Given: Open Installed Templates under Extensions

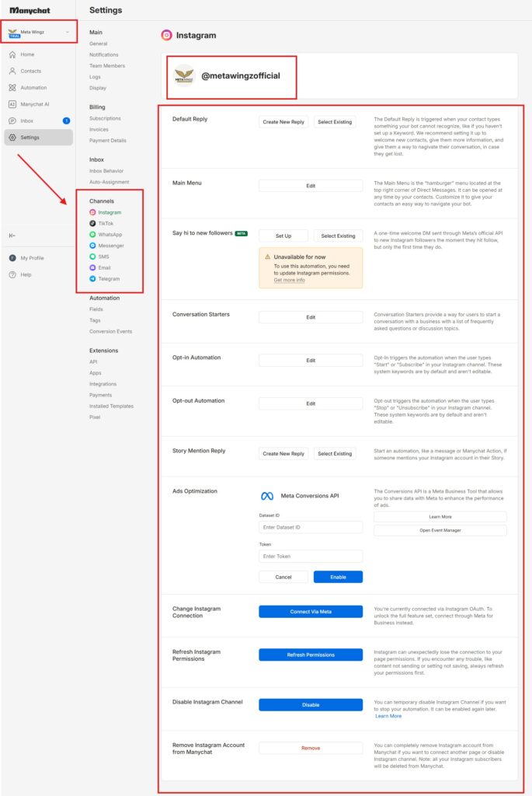Looking at the screenshot, I should point(112,406).
